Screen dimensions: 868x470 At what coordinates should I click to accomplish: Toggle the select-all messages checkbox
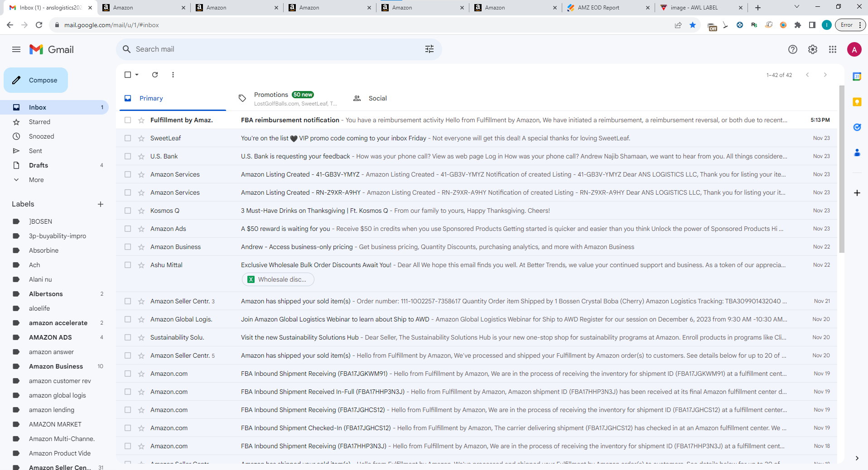pyautogui.click(x=128, y=75)
